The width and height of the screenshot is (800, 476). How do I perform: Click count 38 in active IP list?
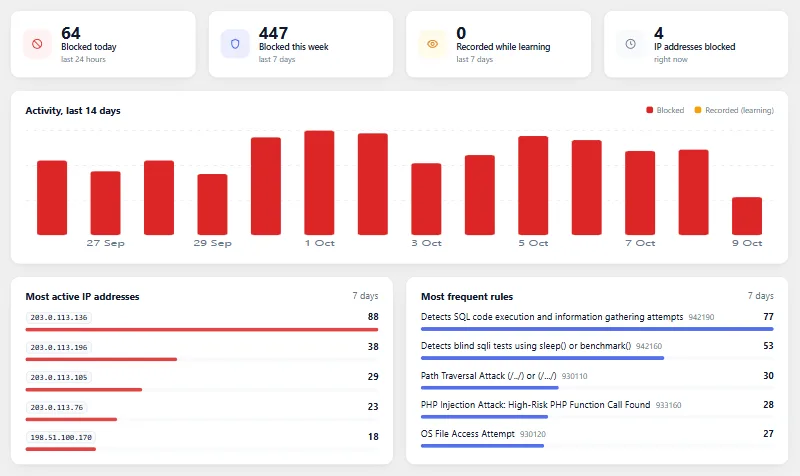373,347
